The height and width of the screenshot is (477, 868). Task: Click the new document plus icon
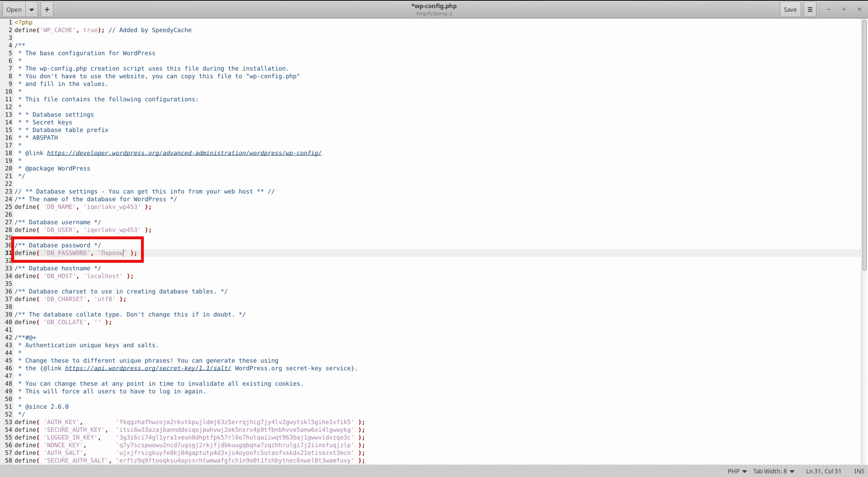point(47,9)
